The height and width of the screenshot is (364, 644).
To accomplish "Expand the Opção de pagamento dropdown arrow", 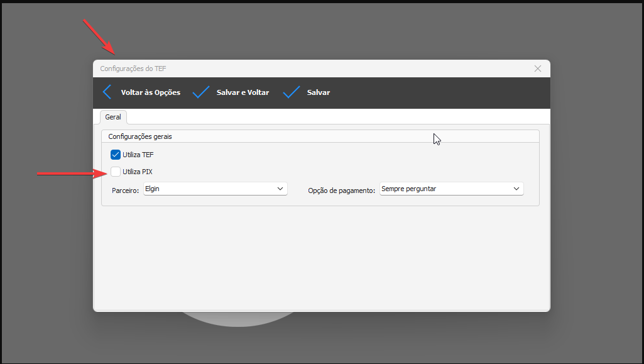I will 516,189.
